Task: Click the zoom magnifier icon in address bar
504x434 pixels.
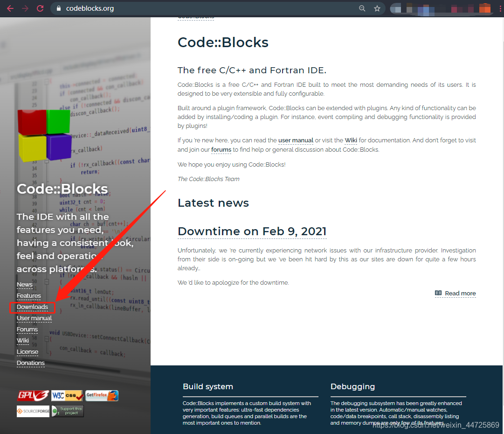Action: click(362, 8)
